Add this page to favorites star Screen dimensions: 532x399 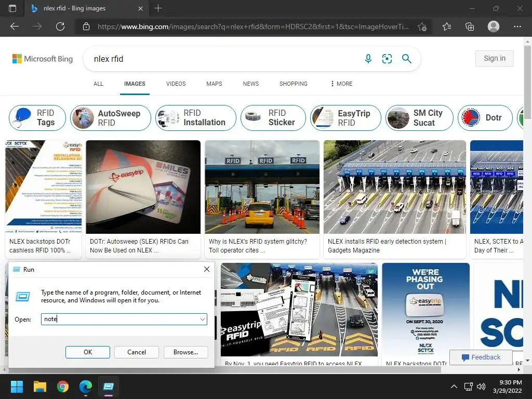[x=422, y=27]
